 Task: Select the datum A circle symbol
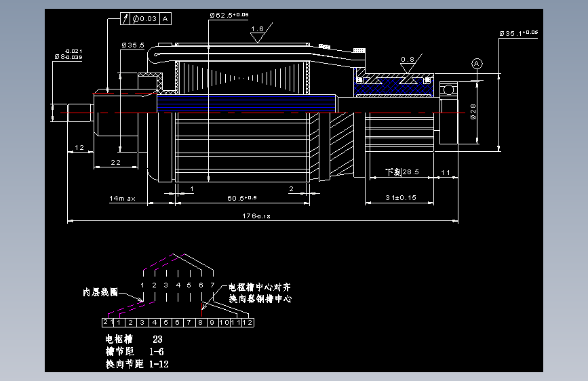[477, 63]
